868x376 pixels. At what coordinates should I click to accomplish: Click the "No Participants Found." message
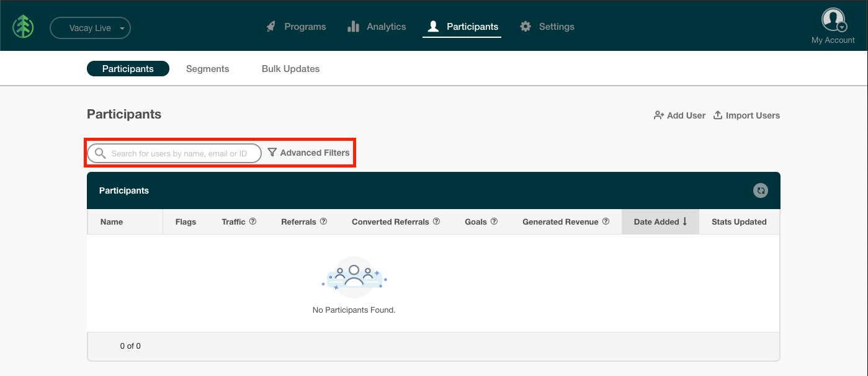coord(354,310)
